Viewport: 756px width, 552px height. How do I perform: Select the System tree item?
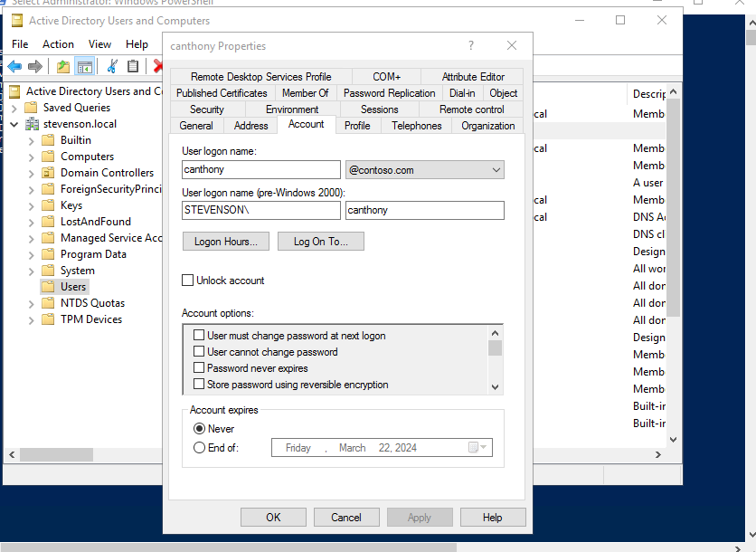[77, 271]
